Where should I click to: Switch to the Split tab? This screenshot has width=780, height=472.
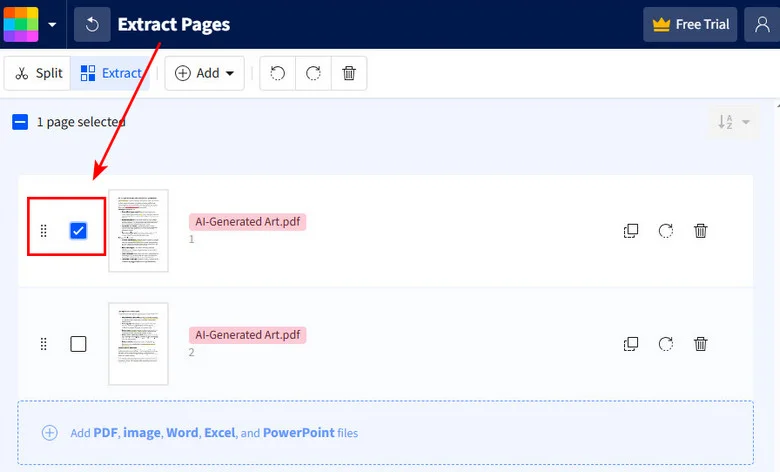pyautogui.click(x=38, y=73)
